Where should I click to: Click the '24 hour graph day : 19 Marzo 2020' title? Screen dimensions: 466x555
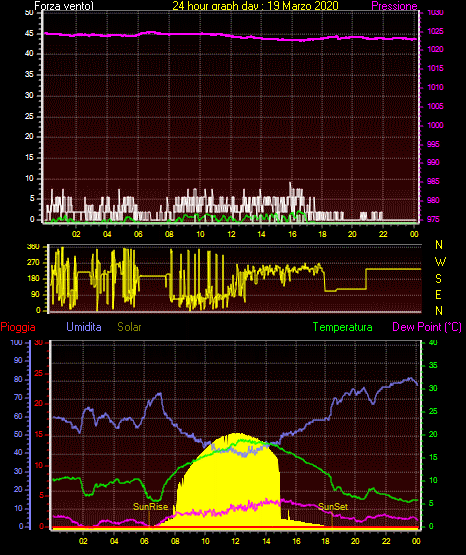[x=255, y=6]
